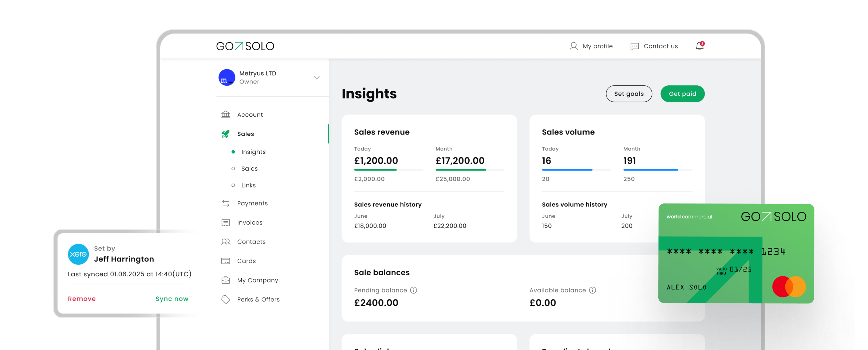Open the Links submenu item

248,185
